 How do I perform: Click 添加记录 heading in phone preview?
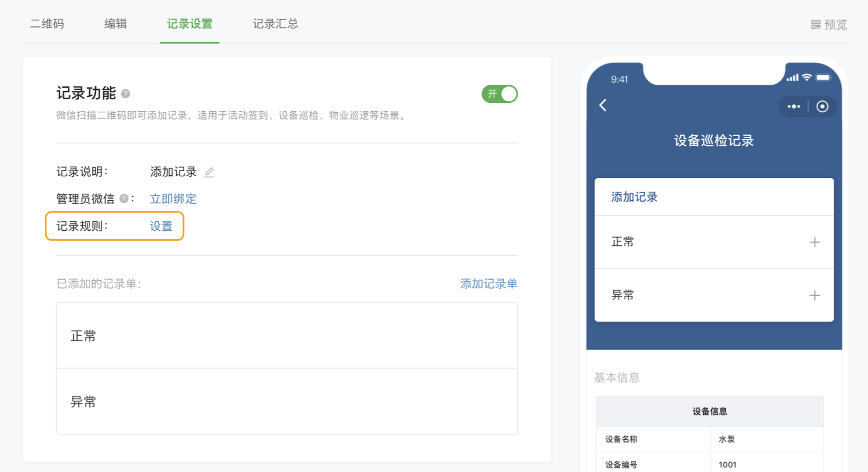634,197
